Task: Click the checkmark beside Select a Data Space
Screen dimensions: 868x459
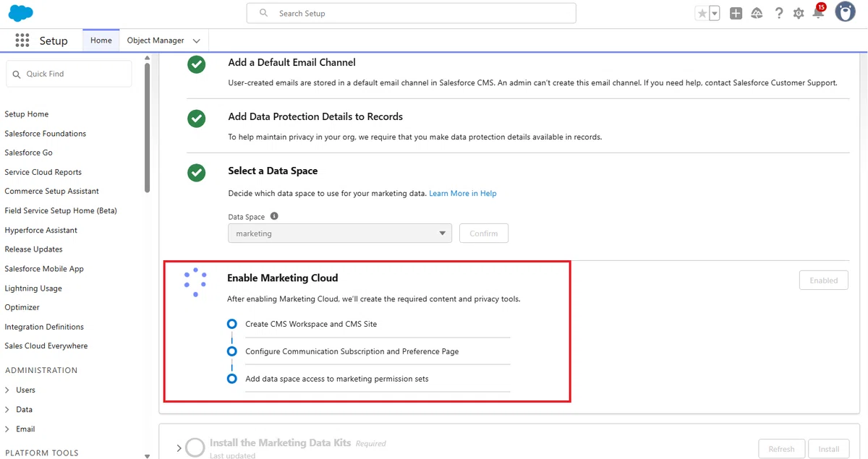Action: [x=197, y=173]
